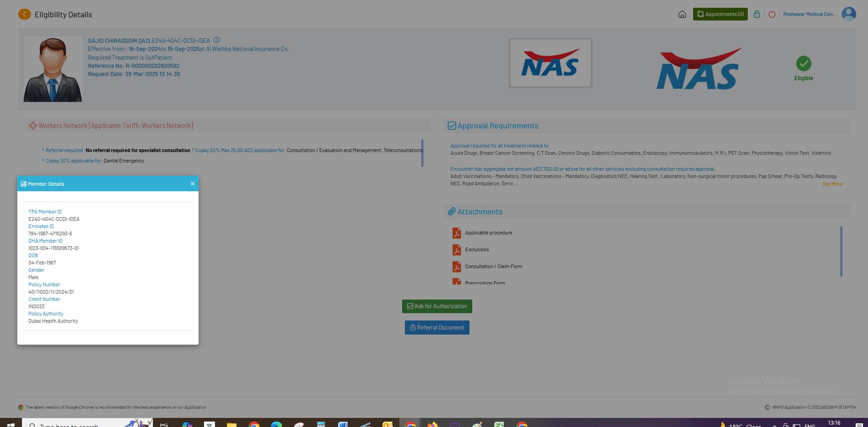Click the Windows taskbar clock showing 13:16
Viewport: 868px width, 427px height.
834,423
